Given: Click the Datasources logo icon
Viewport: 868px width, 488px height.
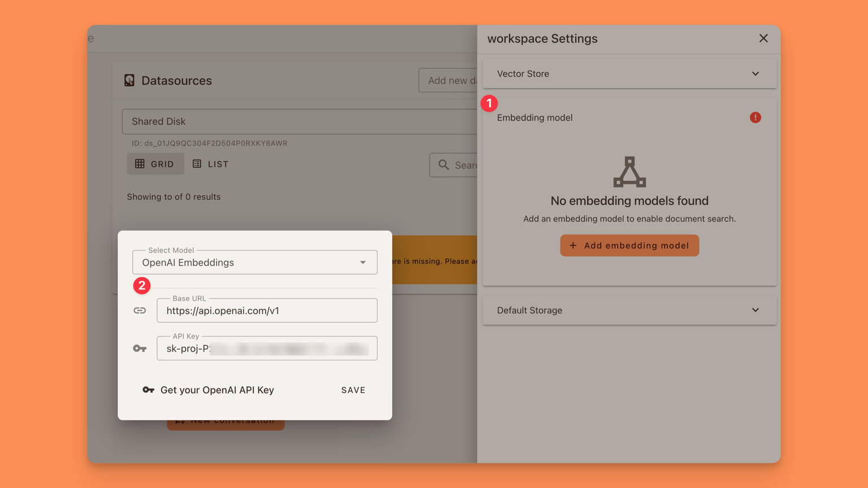Looking at the screenshot, I should click(129, 80).
